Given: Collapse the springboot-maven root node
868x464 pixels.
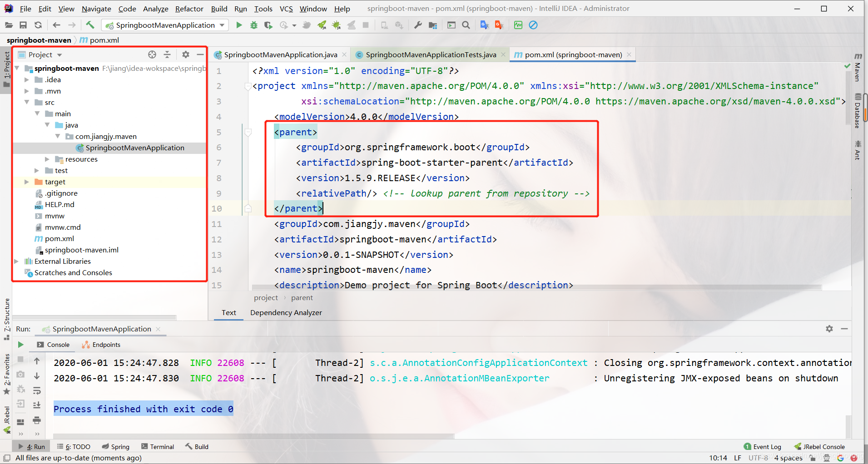Looking at the screenshot, I should [17, 68].
